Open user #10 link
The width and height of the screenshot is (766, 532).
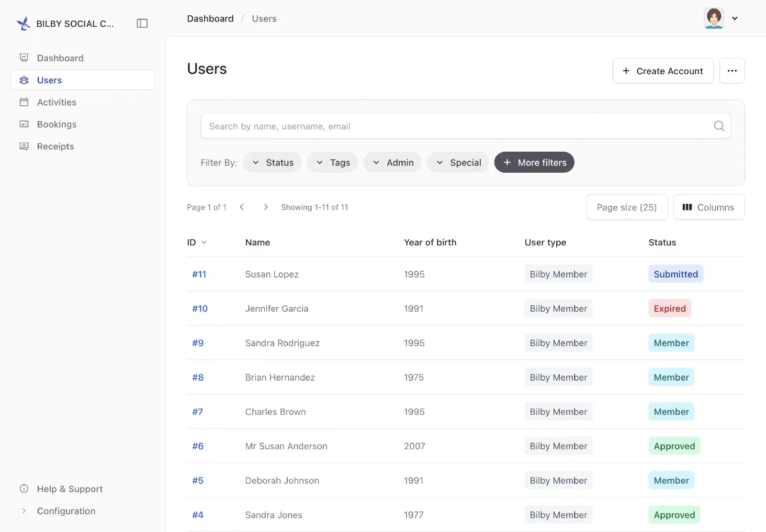(200, 309)
